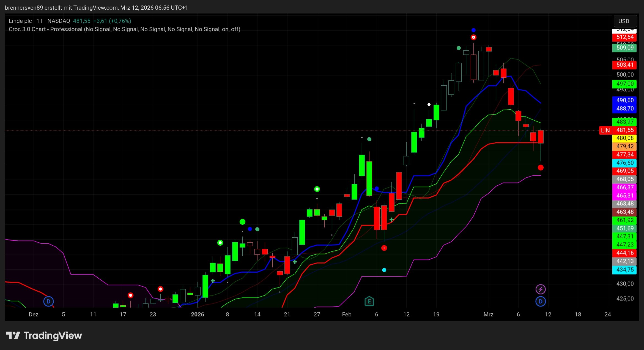644x350 pixels.
Task: Open the USD currency selector
Action: pyautogui.click(x=625, y=21)
